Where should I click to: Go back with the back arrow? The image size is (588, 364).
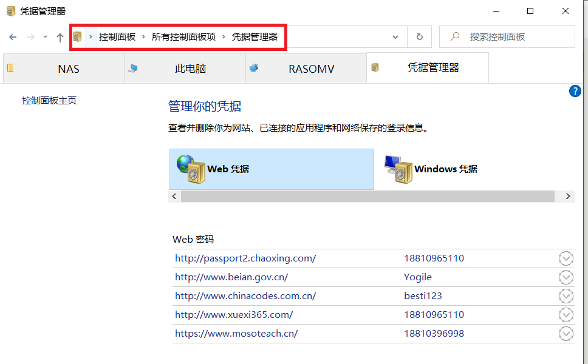coord(13,36)
